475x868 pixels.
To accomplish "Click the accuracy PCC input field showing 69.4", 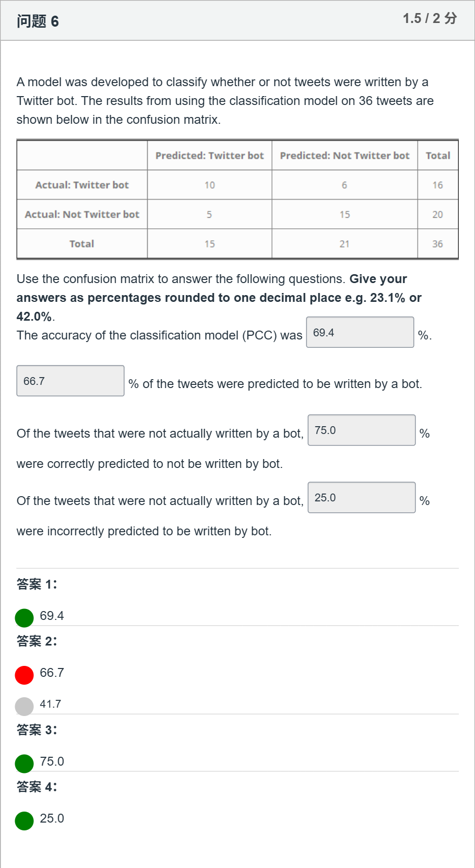I will point(360,332).
